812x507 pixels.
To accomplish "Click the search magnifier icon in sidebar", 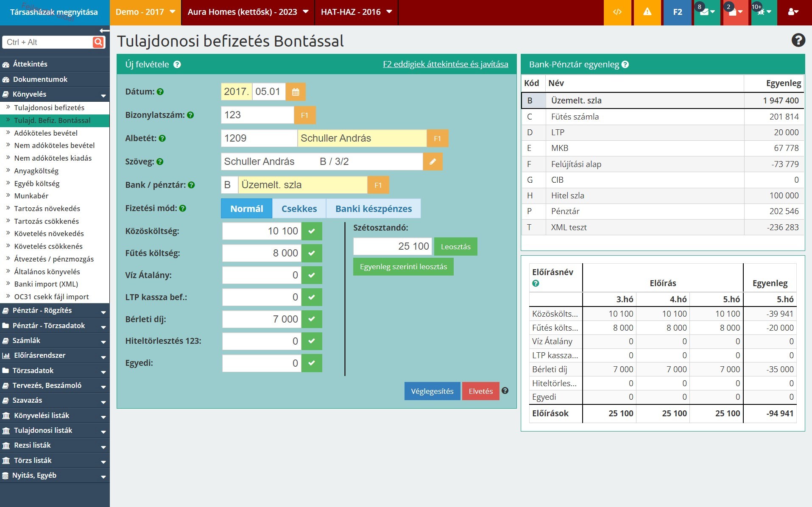I will (x=98, y=42).
